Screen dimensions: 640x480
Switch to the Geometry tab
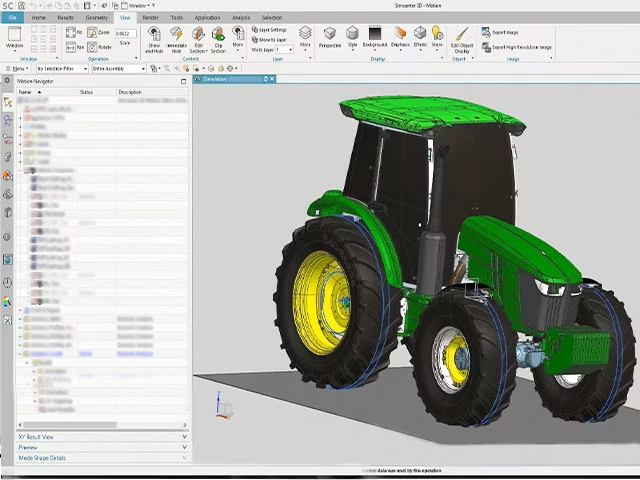click(x=97, y=18)
